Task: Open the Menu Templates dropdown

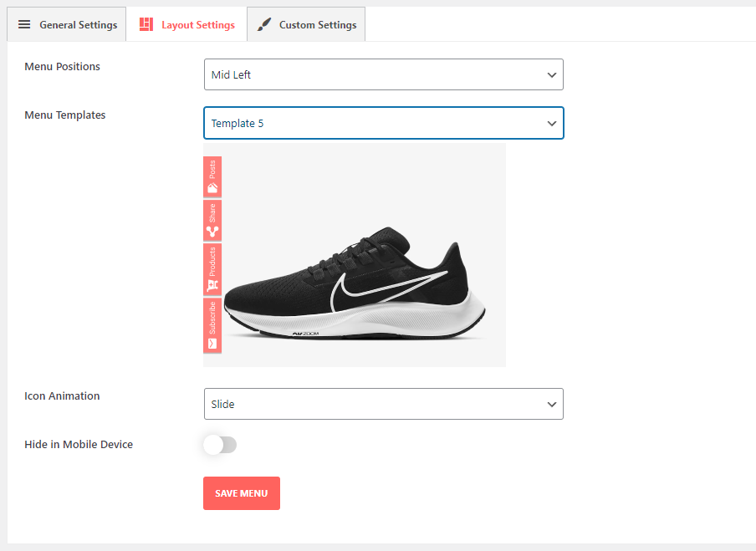Action: point(384,123)
